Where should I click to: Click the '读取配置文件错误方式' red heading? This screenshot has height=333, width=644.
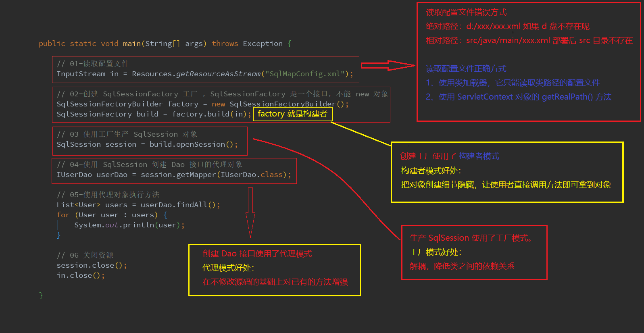[466, 12]
